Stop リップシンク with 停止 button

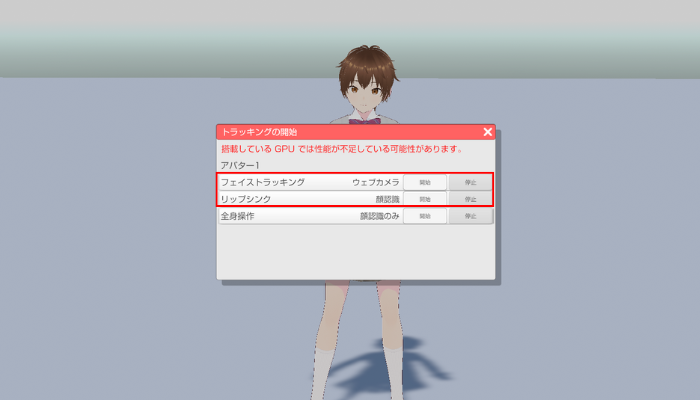(471, 199)
